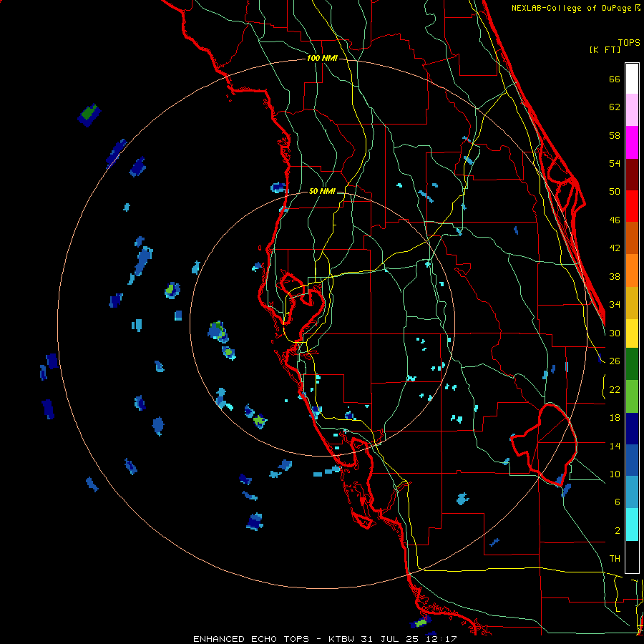Screen dimensions: 644x644
Task: Click the 46 value on the legend
Action: [x=615, y=220]
